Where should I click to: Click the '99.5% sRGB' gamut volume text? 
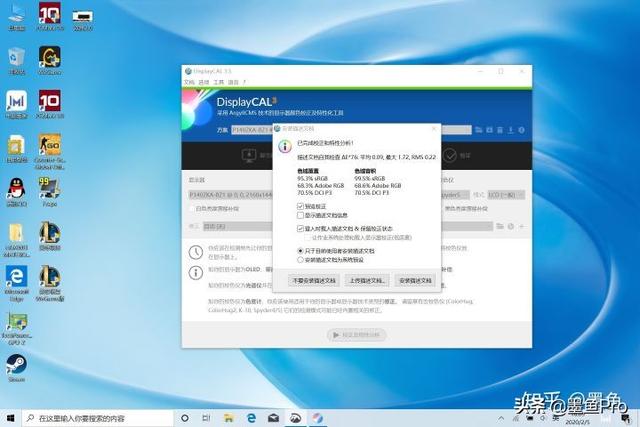click(370, 178)
